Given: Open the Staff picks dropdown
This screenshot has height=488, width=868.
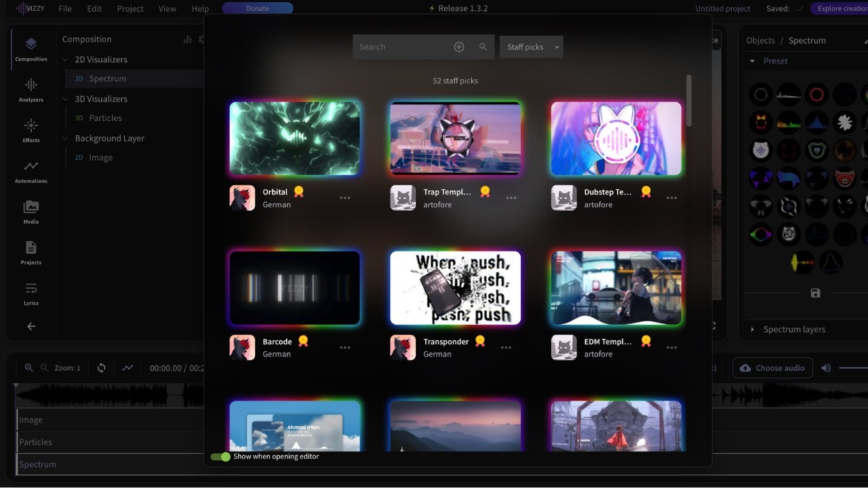Looking at the screenshot, I should 531,47.
